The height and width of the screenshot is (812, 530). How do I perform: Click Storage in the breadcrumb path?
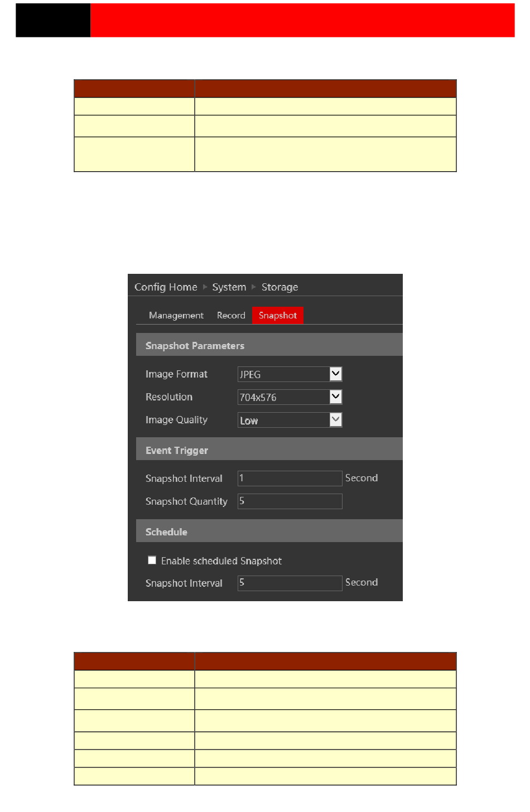(x=280, y=287)
